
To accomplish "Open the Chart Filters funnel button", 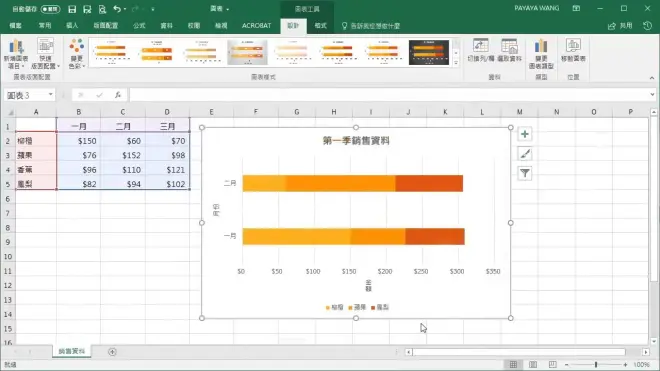I will click(524, 173).
